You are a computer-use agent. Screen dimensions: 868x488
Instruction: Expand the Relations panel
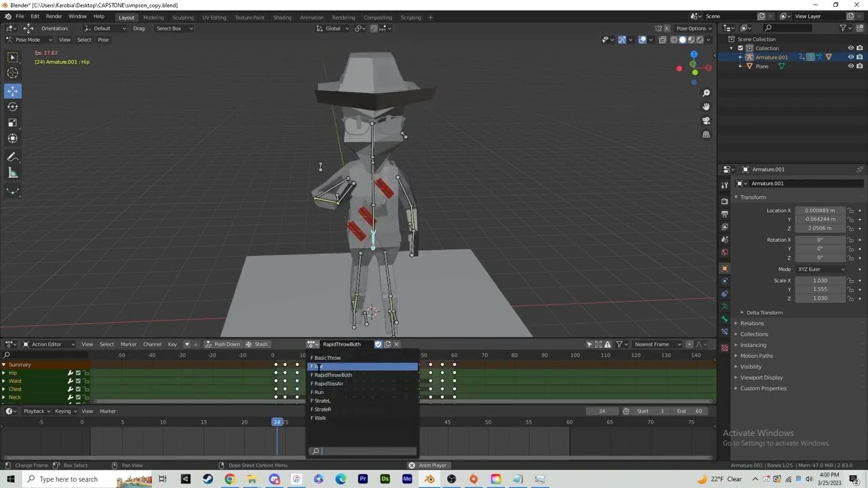point(752,323)
